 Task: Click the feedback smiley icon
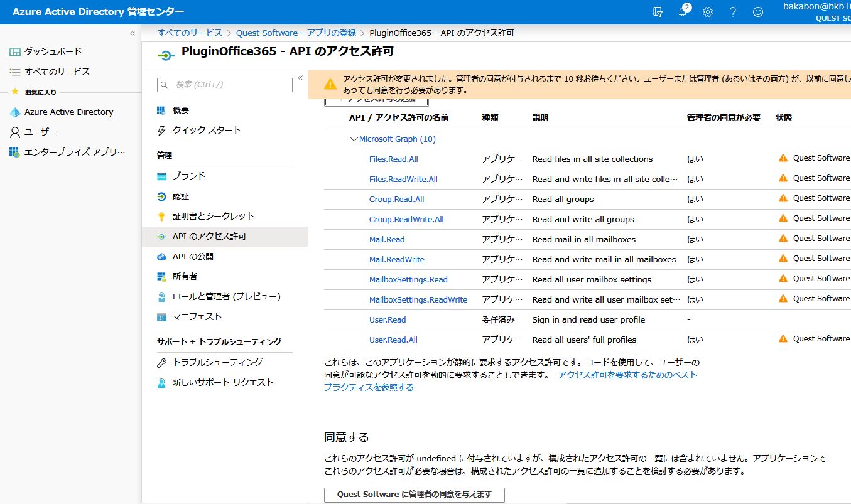pos(758,12)
